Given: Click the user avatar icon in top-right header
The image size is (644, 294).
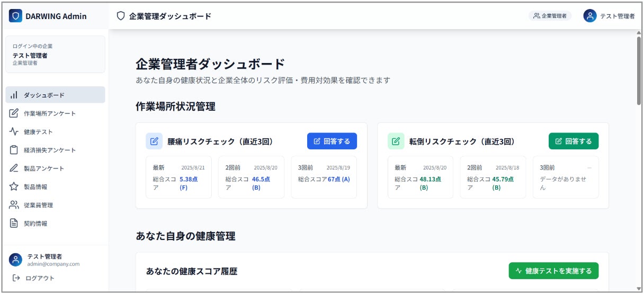Looking at the screenshot, I should [589, 16].
